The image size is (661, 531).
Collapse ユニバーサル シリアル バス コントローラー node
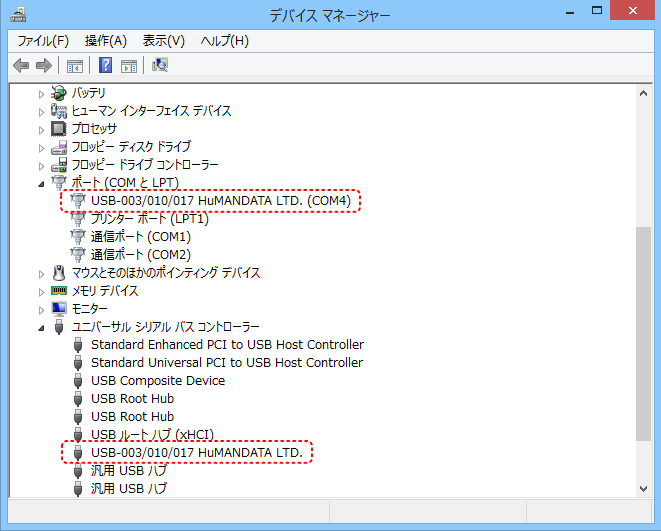pyautogui.click(x=42, y=327)
